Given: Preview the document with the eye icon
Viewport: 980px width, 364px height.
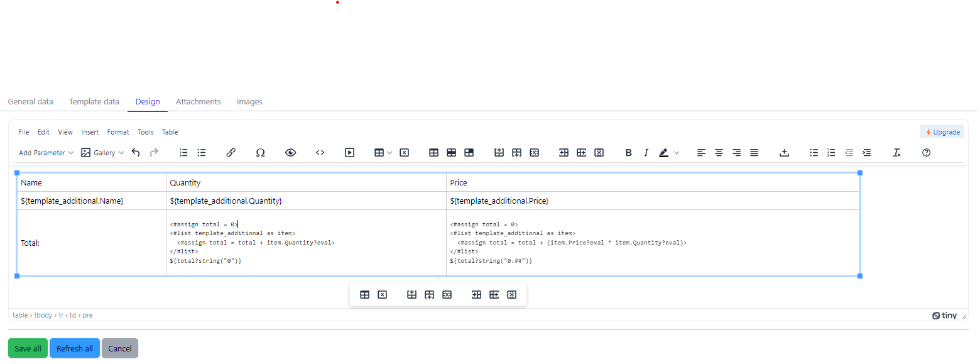Looking at the screenshot, I should 290,152.
